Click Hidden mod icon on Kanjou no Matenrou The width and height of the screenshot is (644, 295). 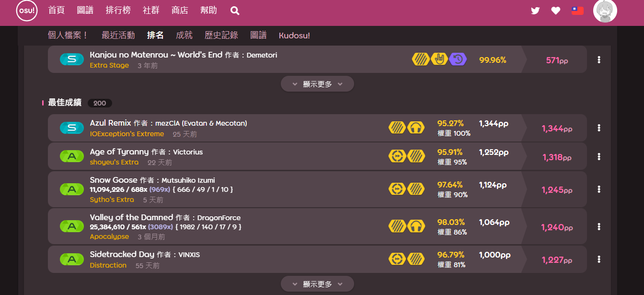click(421, 59)
